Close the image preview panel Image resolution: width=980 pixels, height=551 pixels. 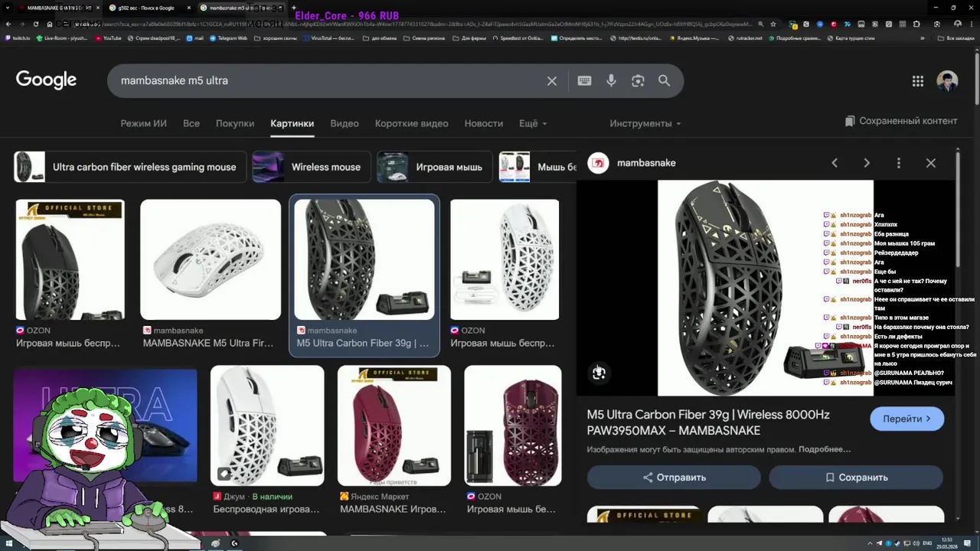[931, 163]
